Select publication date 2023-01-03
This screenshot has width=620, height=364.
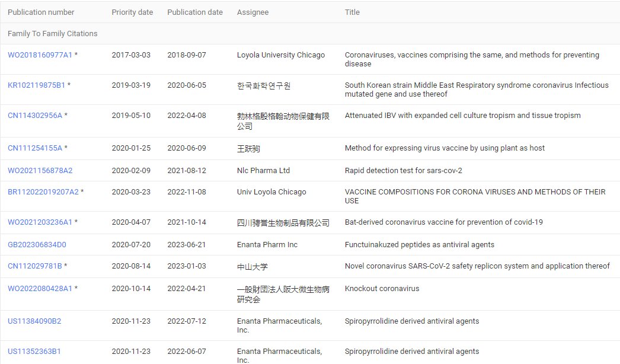click(187, 266)
